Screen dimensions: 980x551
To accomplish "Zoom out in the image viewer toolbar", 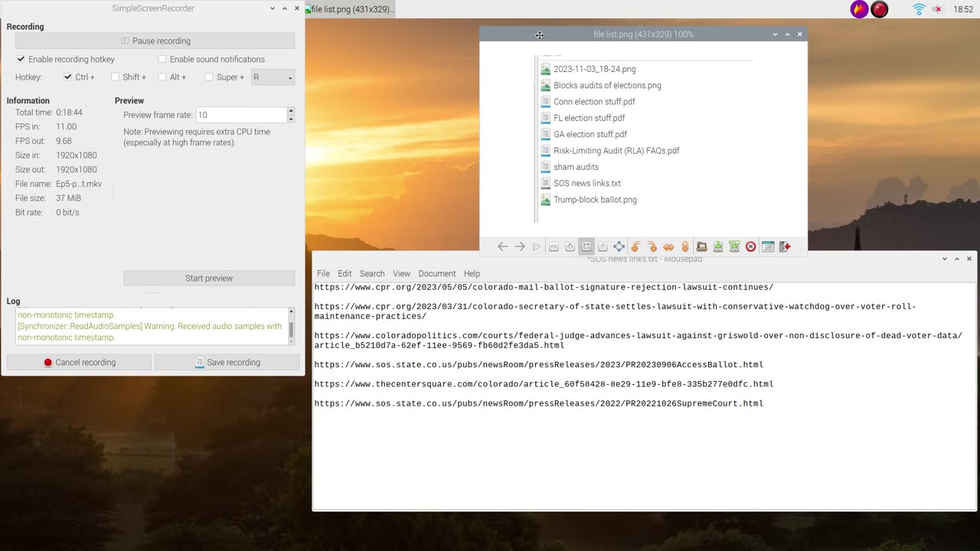I will point(554,246).
